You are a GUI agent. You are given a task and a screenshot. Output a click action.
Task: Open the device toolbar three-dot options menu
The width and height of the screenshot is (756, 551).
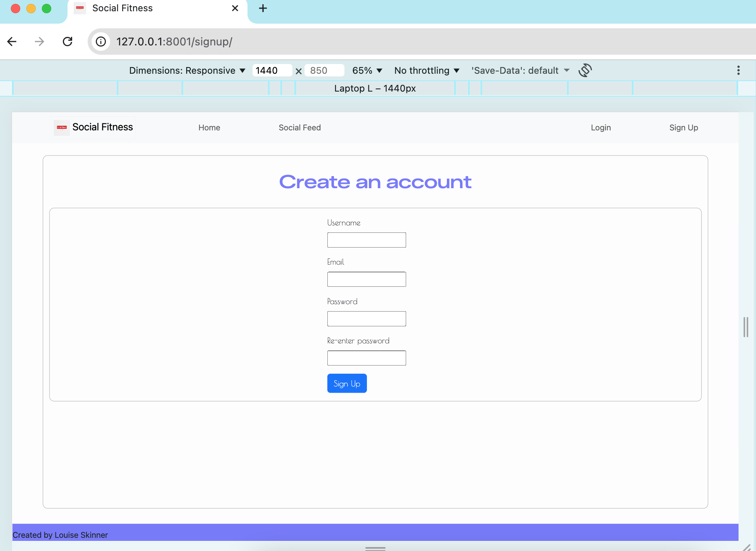(738, 70)
